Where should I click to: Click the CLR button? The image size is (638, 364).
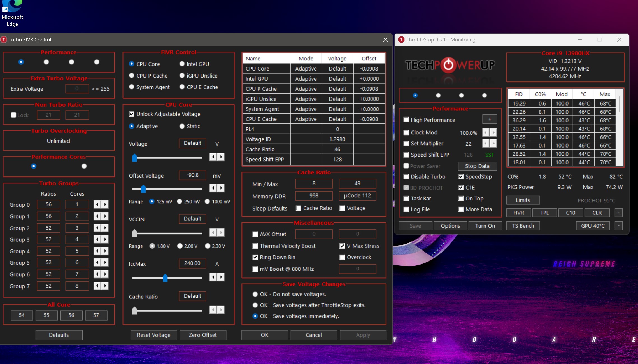pos(597,213)
